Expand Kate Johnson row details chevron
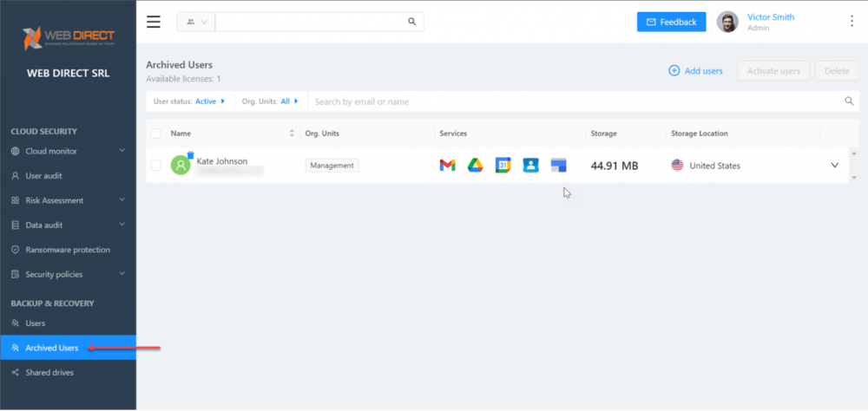868x411 pixels. pos(835,166)
